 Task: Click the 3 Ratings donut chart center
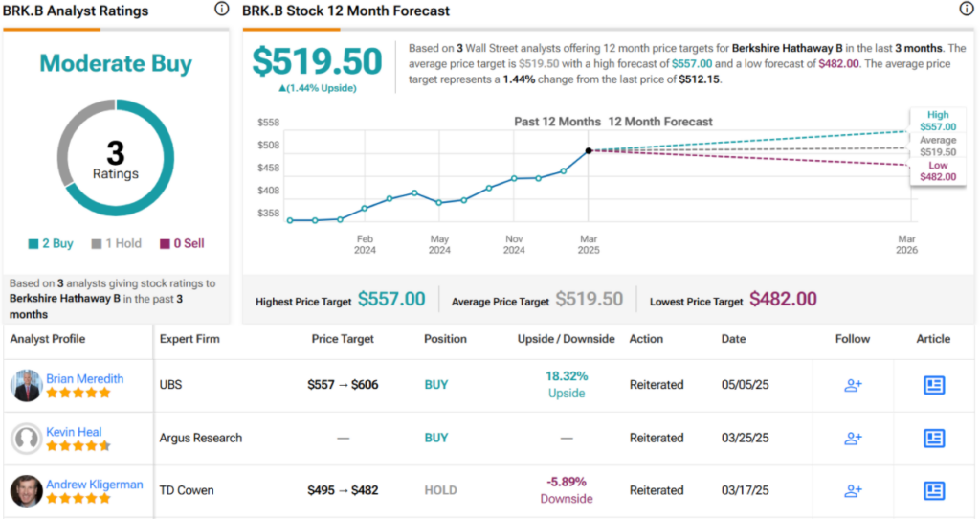tap(116, 158)
